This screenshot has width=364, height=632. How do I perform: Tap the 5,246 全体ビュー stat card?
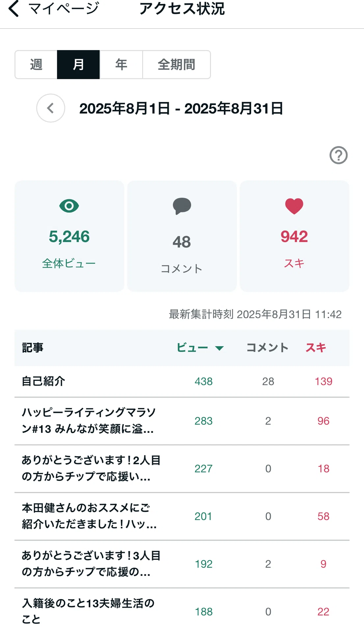[69, 236]
